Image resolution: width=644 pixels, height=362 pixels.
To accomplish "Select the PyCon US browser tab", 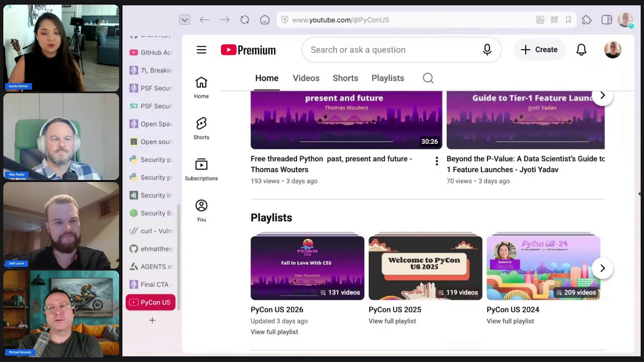I will pyautogui.click(x=150, y=302).
